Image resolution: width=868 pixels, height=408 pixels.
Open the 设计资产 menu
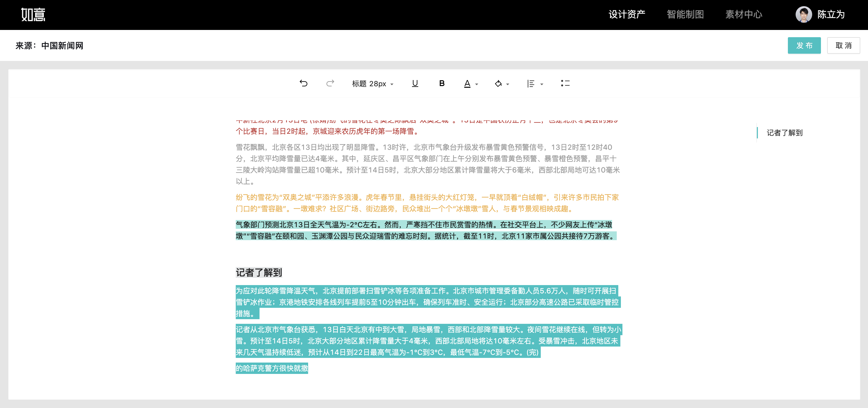[x=627, y=14]
